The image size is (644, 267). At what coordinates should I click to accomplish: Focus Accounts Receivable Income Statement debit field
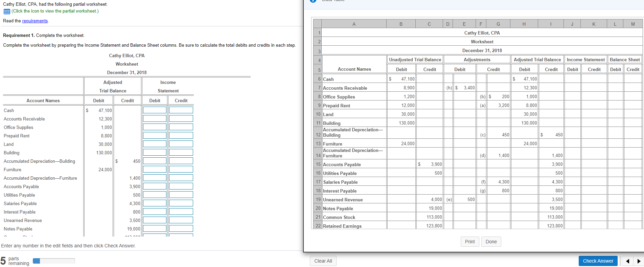[155, 118]
